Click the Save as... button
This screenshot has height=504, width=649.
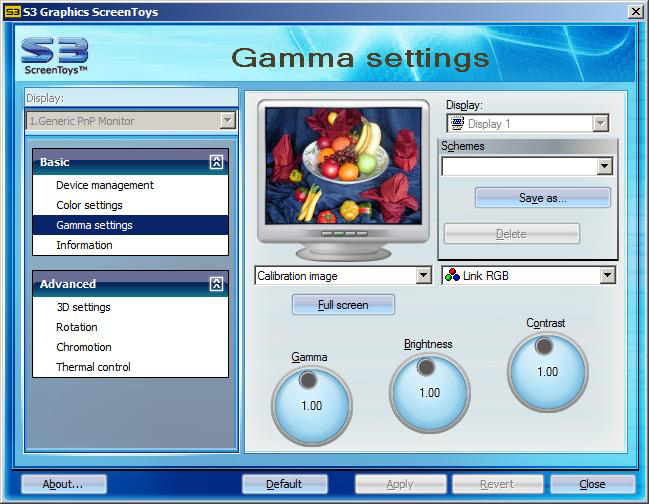point(542,198)
